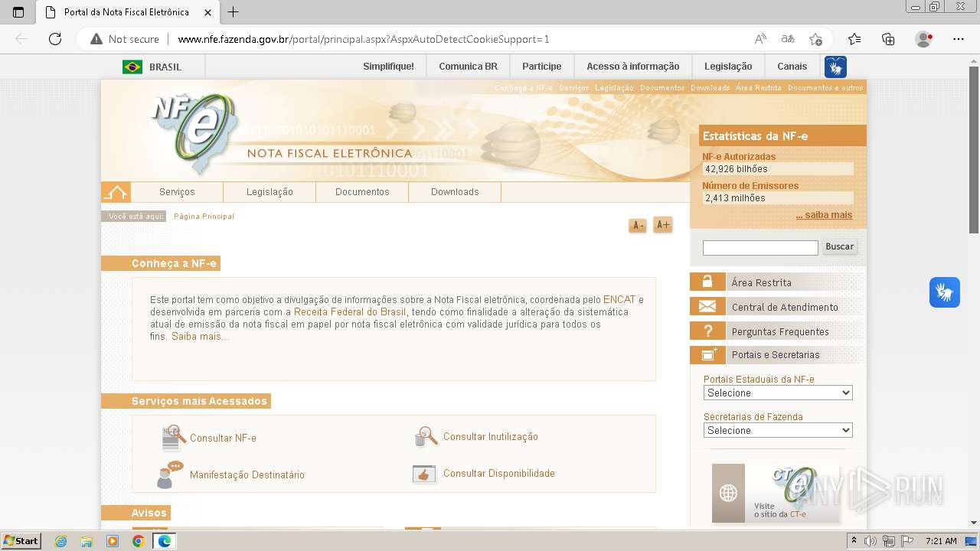Open the Legislação menu tab

269,192
